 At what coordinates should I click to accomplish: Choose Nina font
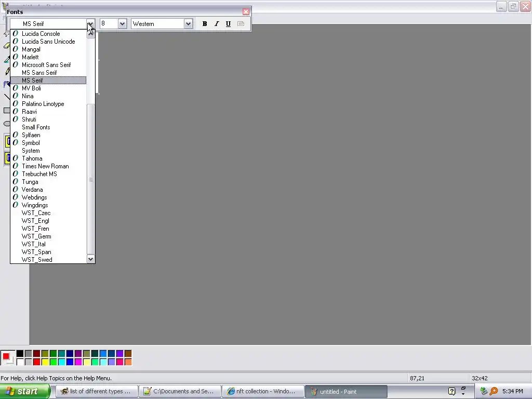tap(48, 96)
